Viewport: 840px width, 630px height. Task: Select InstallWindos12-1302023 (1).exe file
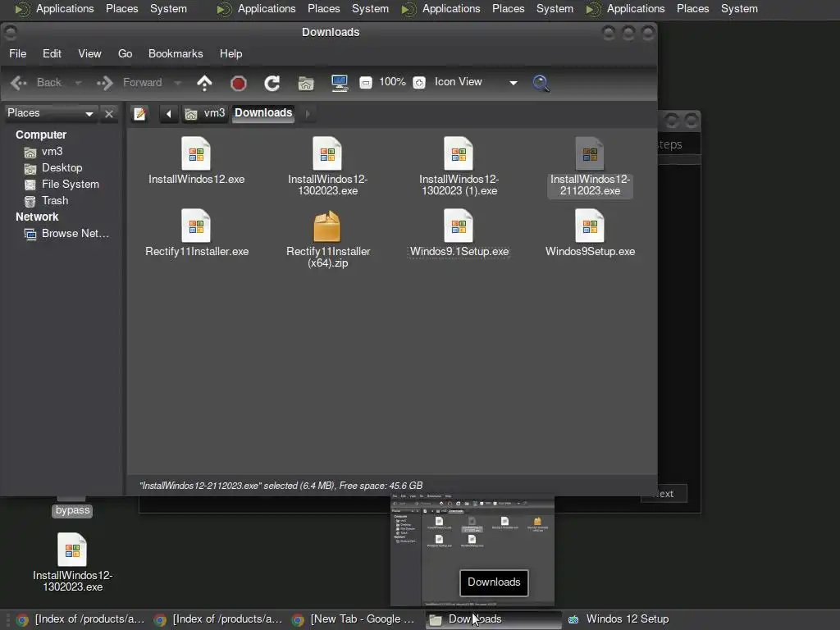coord(459,167)
